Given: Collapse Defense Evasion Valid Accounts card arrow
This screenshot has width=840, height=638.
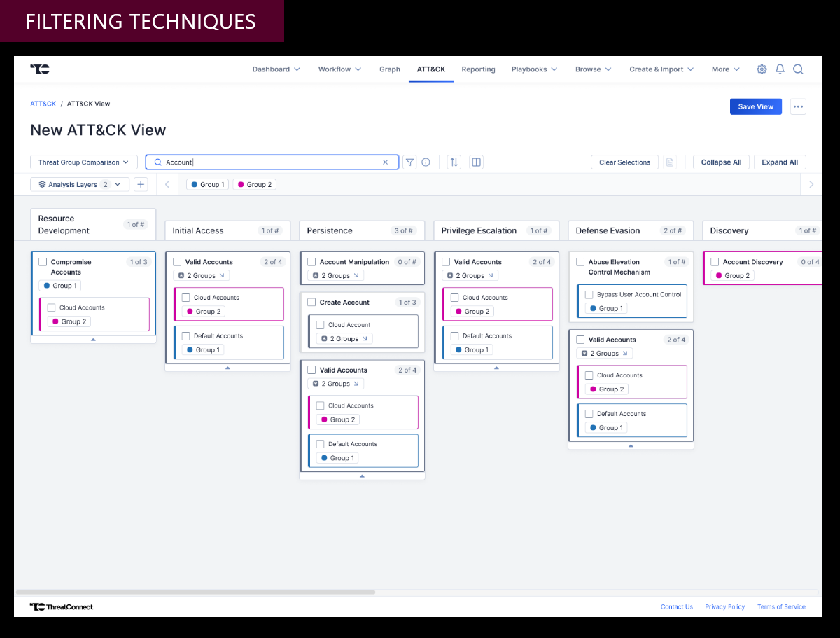Looking at the screenshot, I should [631, 445].
